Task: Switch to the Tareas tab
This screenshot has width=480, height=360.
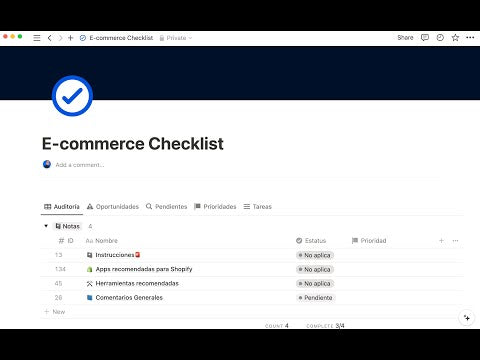Action: coord(258,207)
